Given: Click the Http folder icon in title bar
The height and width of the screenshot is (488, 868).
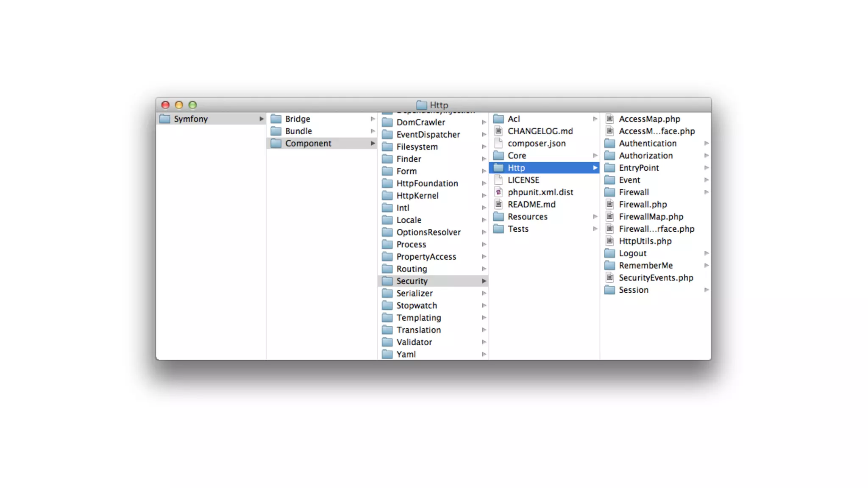Looking at the screenshot, I should click(x=421, y=105).
